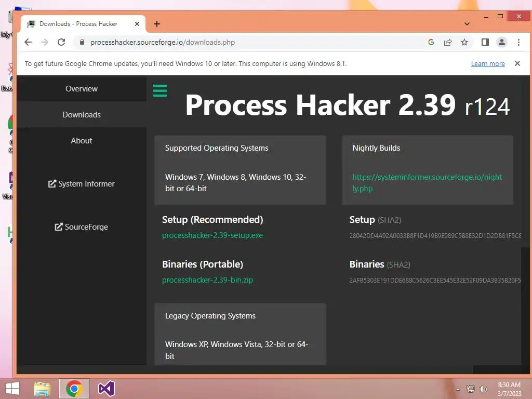Reload the Process Hacker downloads page

point(61,42)
